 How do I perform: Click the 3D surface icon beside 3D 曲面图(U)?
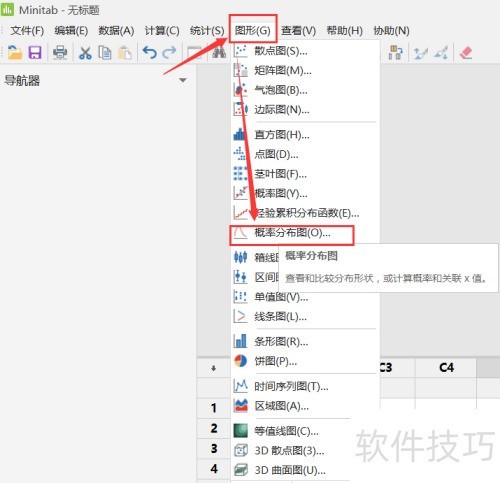(x=241, y=470)
